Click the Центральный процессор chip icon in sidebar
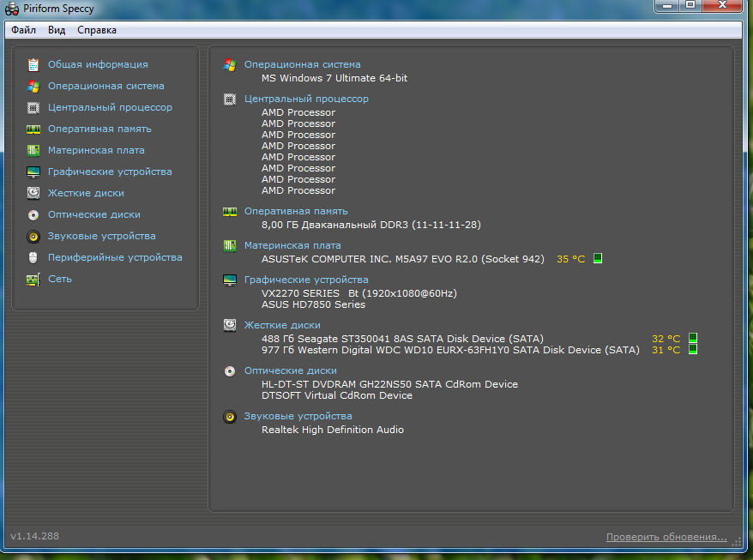 tap(33, 107)
